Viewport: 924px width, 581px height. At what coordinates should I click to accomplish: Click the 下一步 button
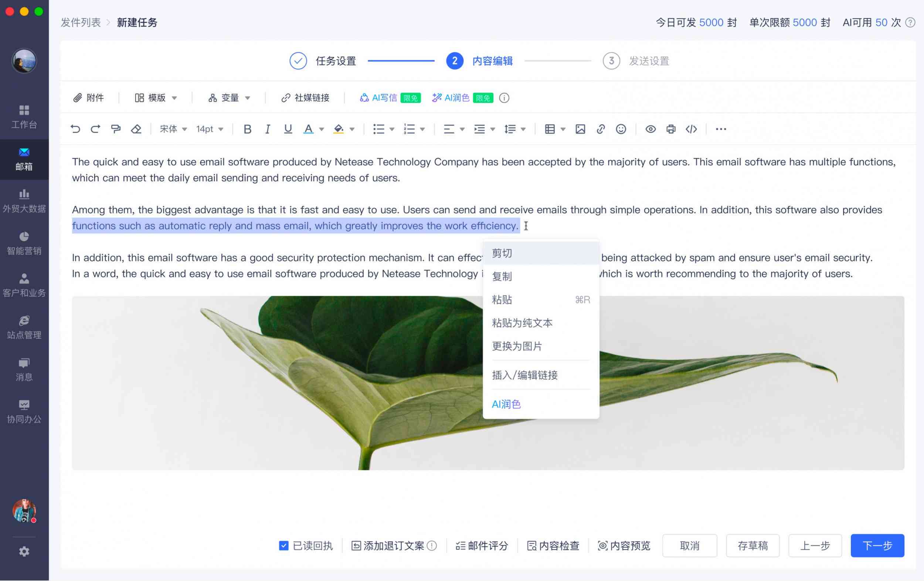click(x=877, y=545)
